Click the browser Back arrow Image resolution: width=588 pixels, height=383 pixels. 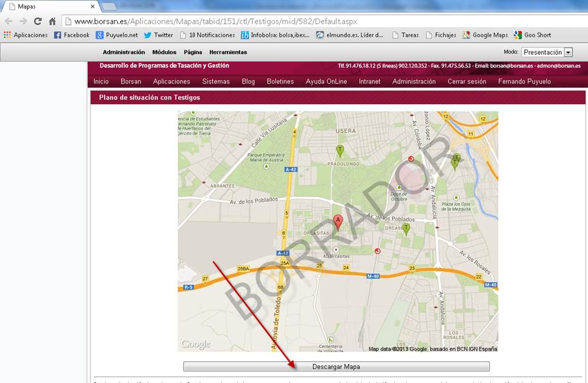pos(9,21)
